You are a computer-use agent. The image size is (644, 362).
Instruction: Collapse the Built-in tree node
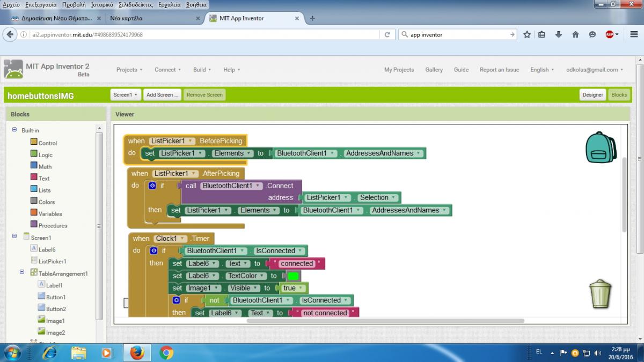[x=14, y=130]
